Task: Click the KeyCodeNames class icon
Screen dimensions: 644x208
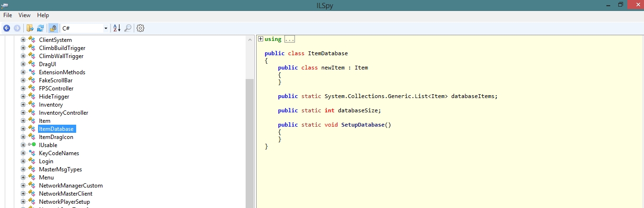Action: click(32, 153)
